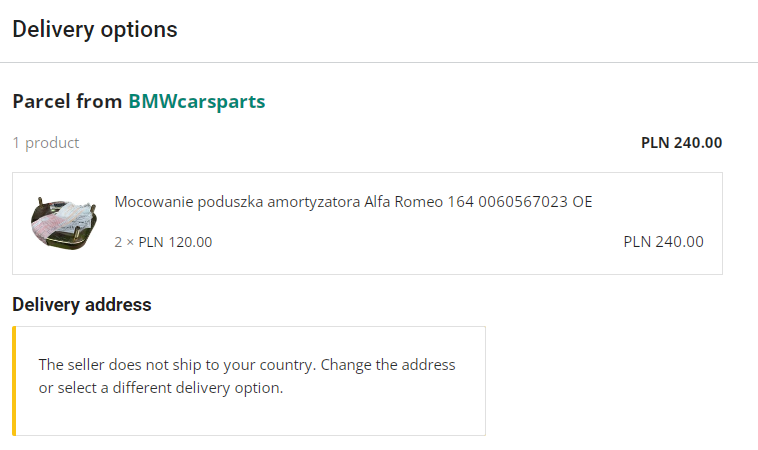The width and height of the screenshot is (758, 450).
Task: Click the PLN 240.00 price inside product card
Action: point(663,242)
